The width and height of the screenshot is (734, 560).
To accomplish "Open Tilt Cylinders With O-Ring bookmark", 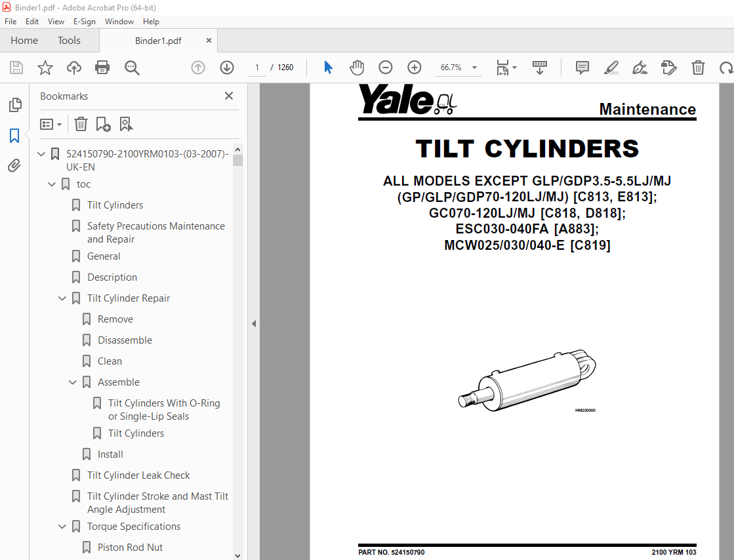I will coord(164,410).
